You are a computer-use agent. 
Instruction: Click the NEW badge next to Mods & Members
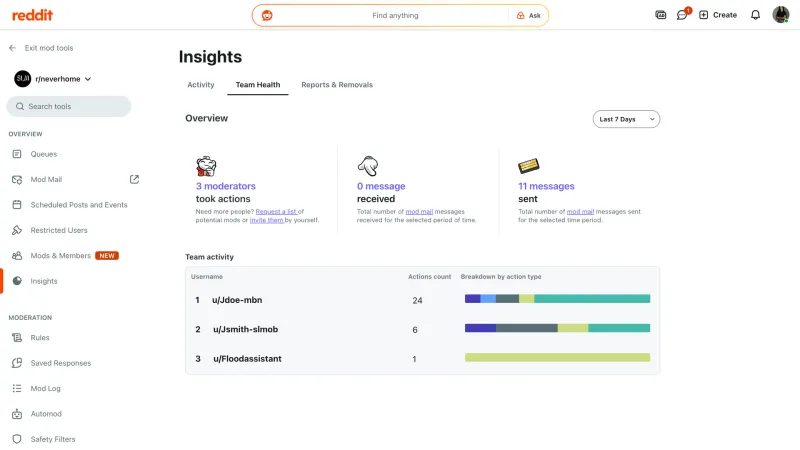(107, 256)
